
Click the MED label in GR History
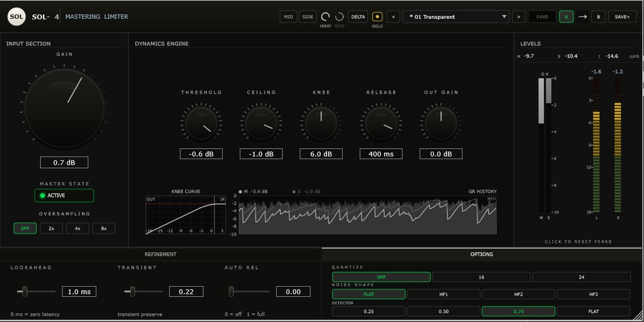492,199
